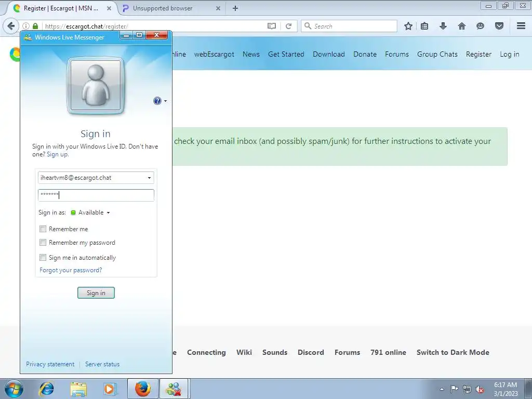Open Firefox hamburger menu
532x399 pixels.
tap(521, 26)
